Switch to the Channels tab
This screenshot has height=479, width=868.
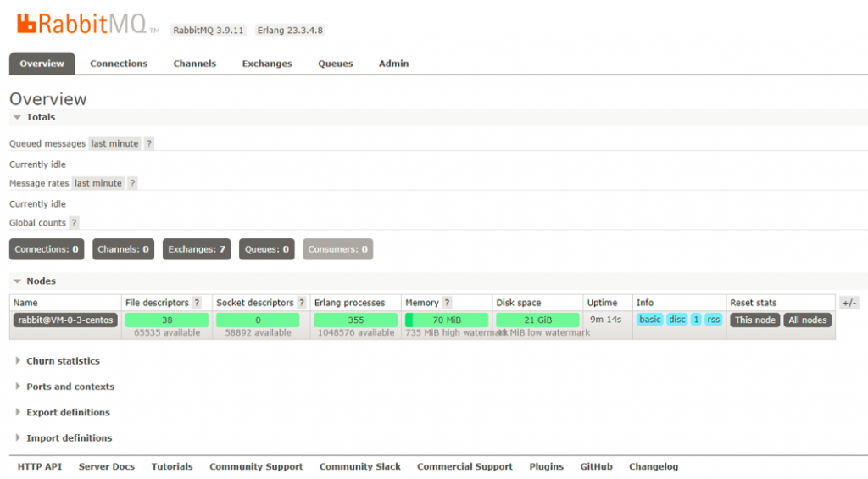tap(195, 64)
